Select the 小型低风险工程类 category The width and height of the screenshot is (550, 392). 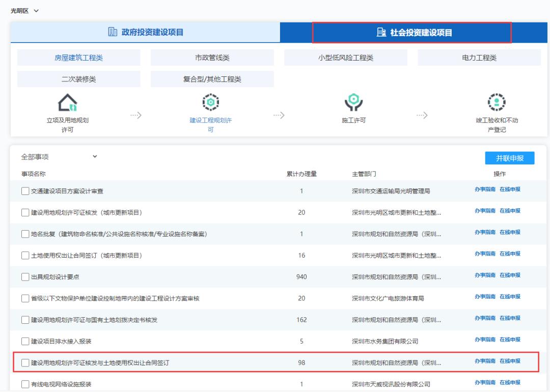(346, 58)
